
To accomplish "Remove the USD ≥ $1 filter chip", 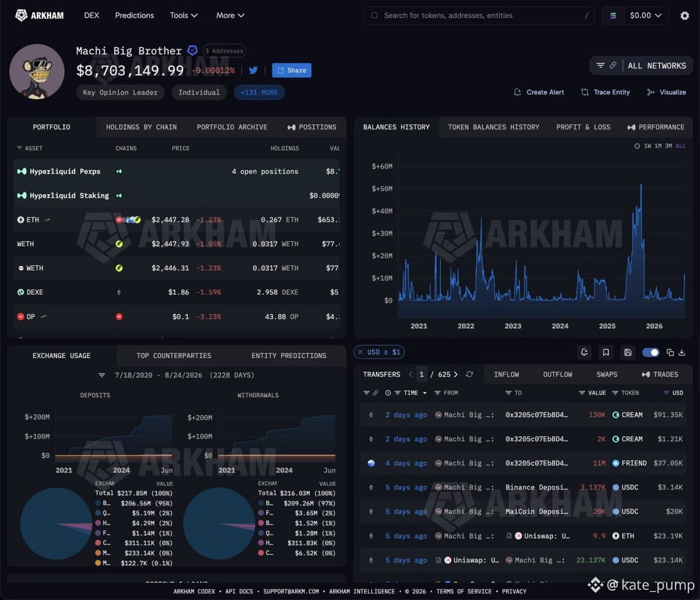I will click(360, 352).
